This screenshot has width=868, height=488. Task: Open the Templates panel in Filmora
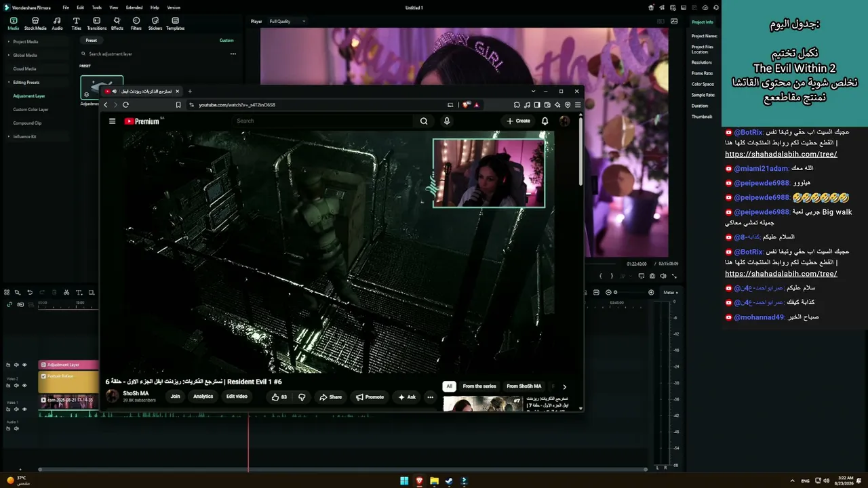pyautogui.click(x=175, y=24)
